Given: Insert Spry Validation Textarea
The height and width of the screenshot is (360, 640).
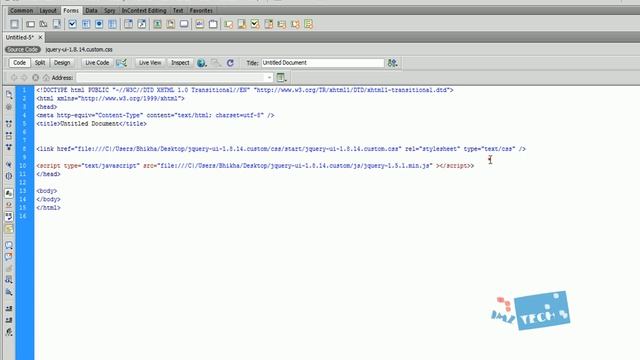Looking at the screenshot, I should [x=242, y=24].
